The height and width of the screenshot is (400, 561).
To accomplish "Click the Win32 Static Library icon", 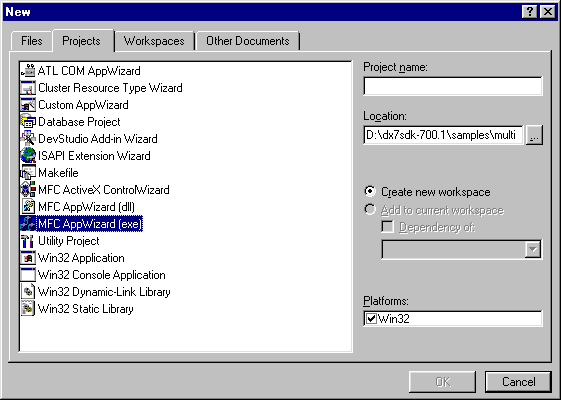I will pos(28,309).
